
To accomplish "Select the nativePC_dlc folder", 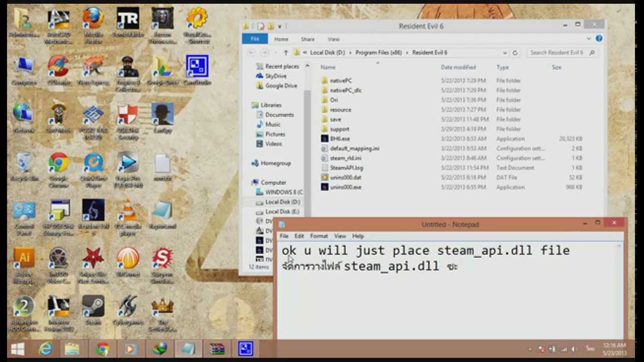I will pyautogui.click(x=346, y=90).
